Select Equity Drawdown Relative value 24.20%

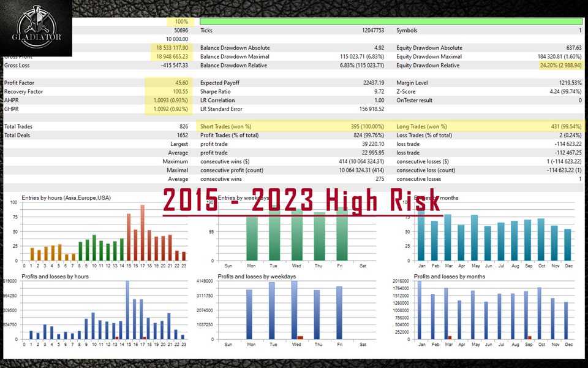point(559,66)
